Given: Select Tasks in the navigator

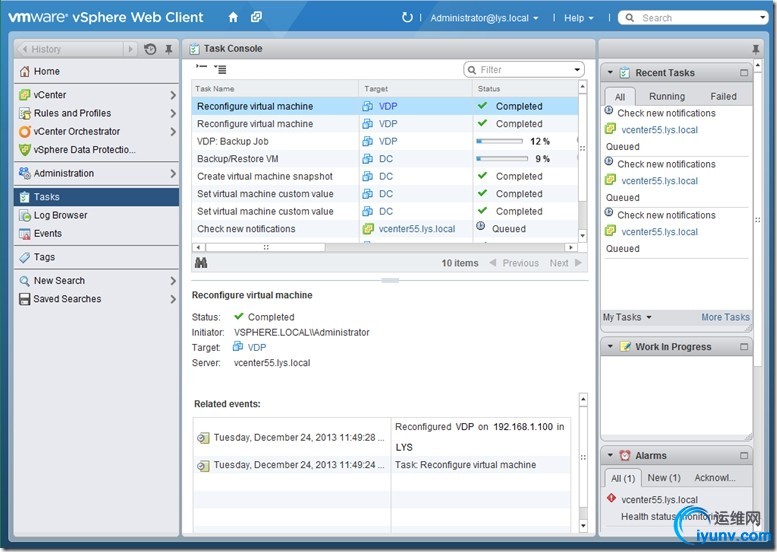Looking at the screenshot, I should [x=96, y=197].
